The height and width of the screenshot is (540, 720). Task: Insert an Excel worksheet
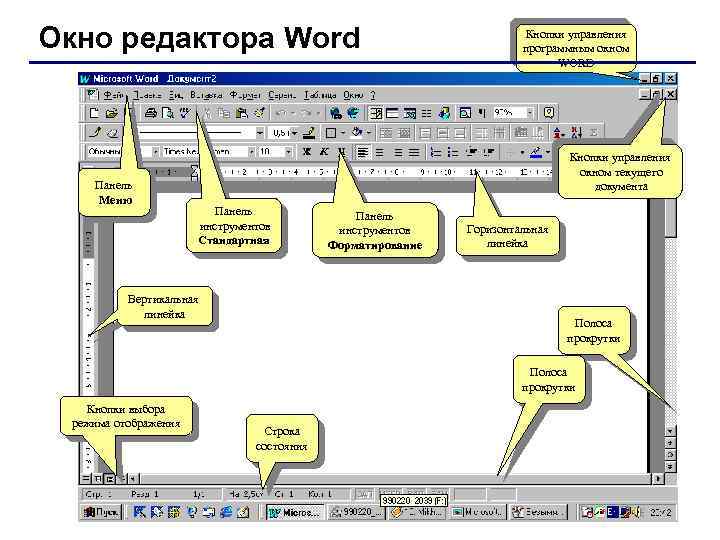[410, 112]
